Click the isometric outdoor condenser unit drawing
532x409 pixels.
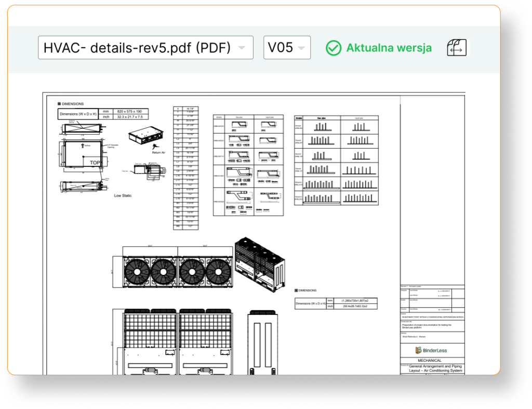click(x=259, y=263)
